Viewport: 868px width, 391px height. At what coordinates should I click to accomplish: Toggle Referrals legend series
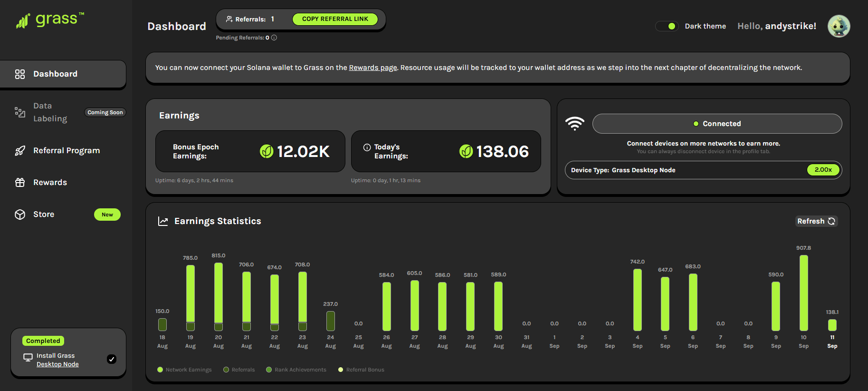(x=239, y=370)
